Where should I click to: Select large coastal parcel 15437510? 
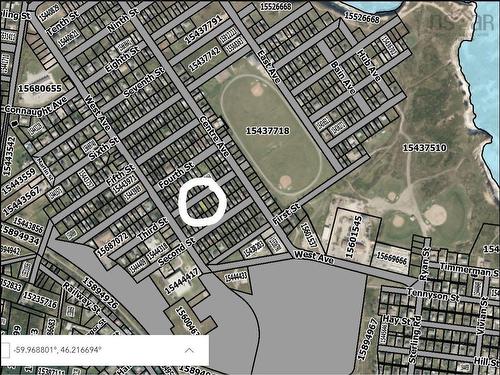(x=425, y=147)
